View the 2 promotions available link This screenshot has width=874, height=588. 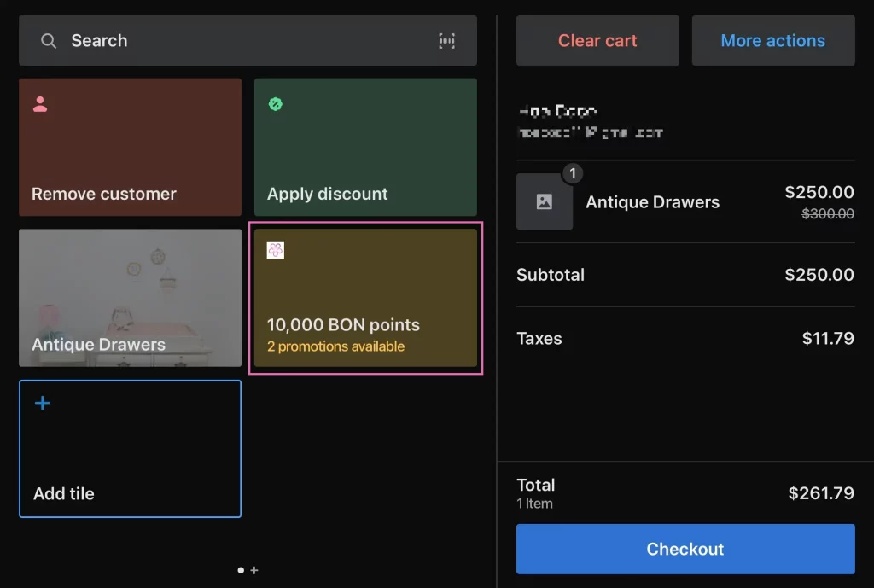335,346
